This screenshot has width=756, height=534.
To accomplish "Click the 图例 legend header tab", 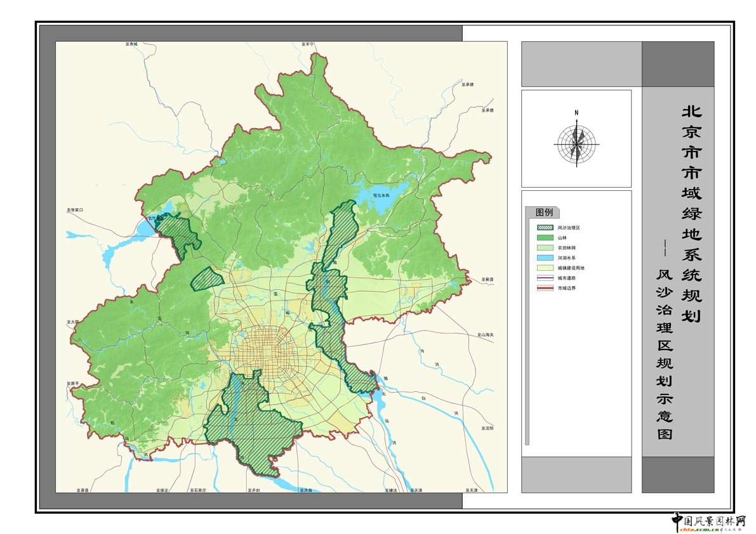I will [x=544, y=212].
